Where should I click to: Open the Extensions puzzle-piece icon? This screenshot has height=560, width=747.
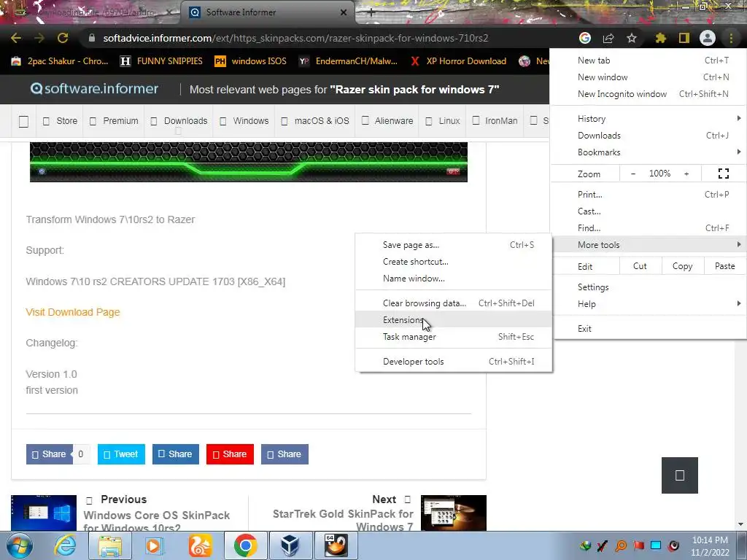(661, 38)
